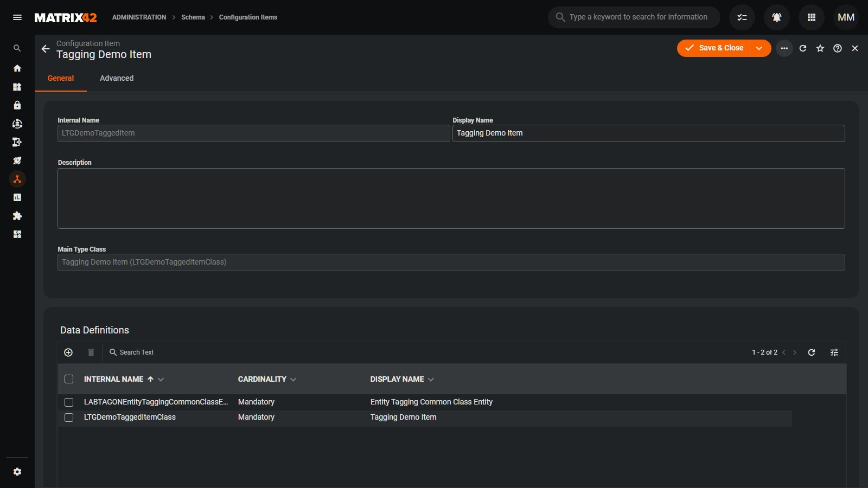Go back with the arrow icon

(x=46, y=49)
